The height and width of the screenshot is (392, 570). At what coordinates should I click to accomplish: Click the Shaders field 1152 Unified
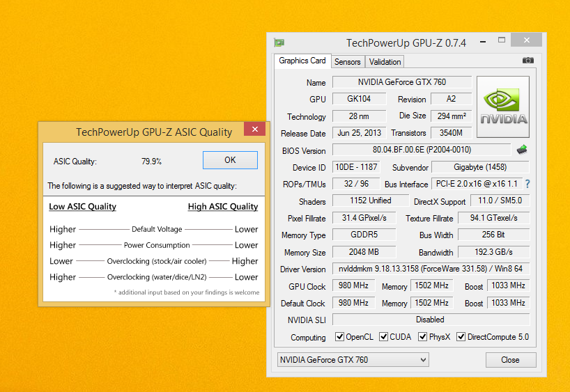click(x=371, y=201)
